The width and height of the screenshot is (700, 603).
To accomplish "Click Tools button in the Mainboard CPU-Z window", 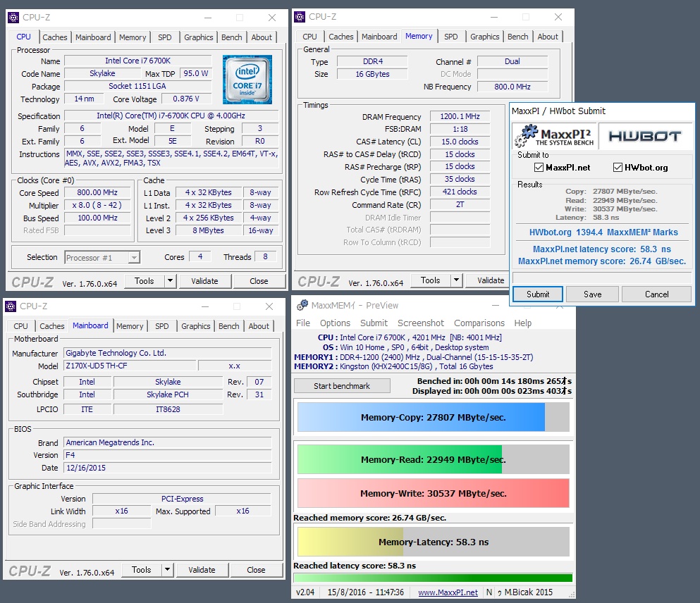I will coord(142,570).
